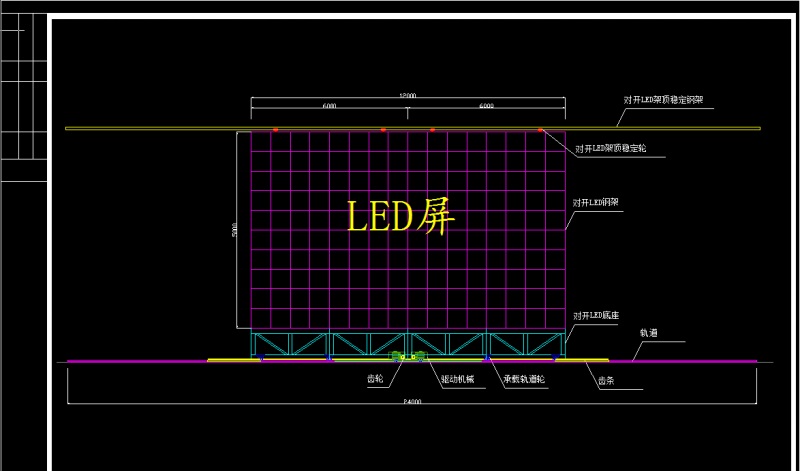
Task: Select the title block table at top-left
Action: coord(24,100)
